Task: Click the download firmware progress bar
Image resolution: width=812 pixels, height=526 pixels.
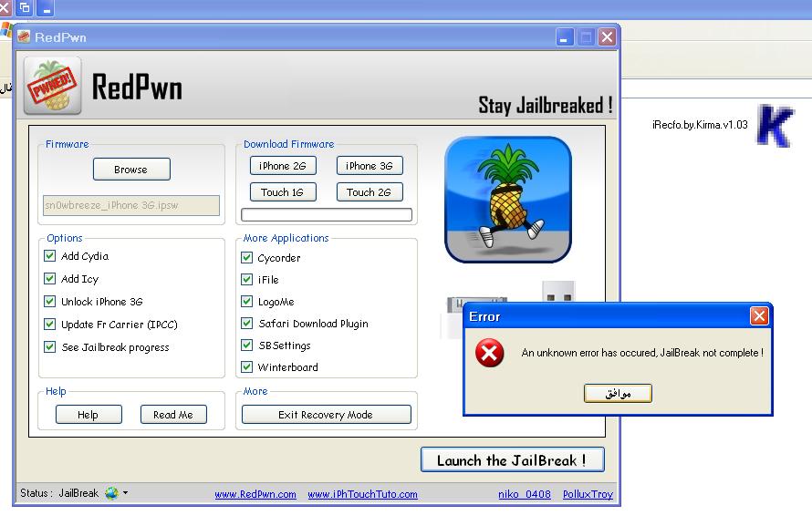Action: coord(327,214)
